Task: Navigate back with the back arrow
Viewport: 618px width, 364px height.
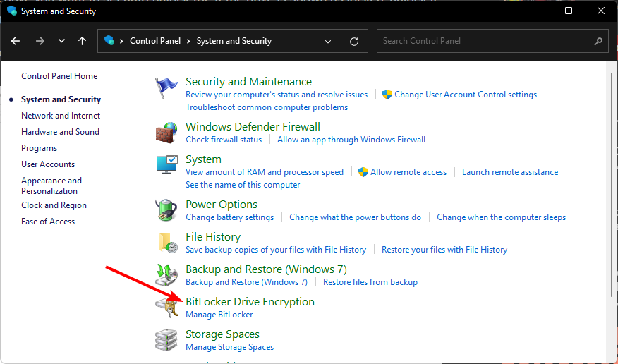Action: click(x=16, y=41)
